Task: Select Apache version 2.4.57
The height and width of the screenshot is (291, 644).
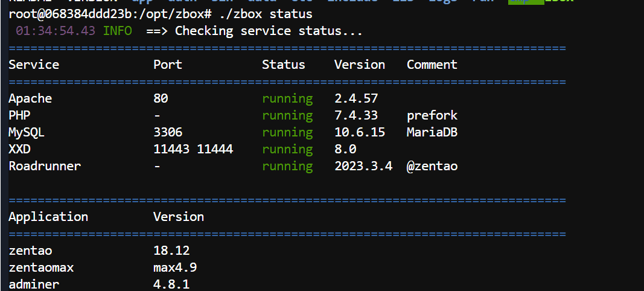Action: pos(356,98)
